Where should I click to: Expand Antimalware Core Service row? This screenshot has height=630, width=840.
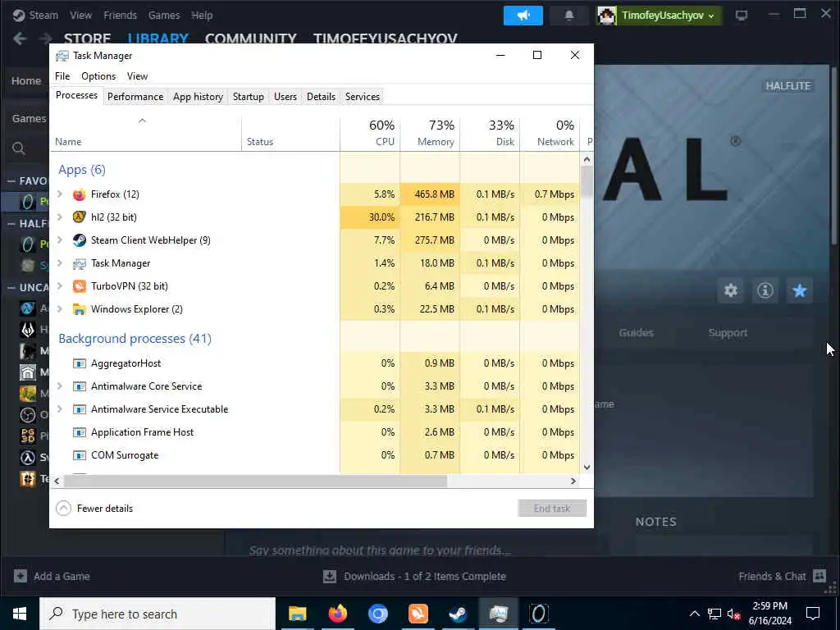[60, 386]
